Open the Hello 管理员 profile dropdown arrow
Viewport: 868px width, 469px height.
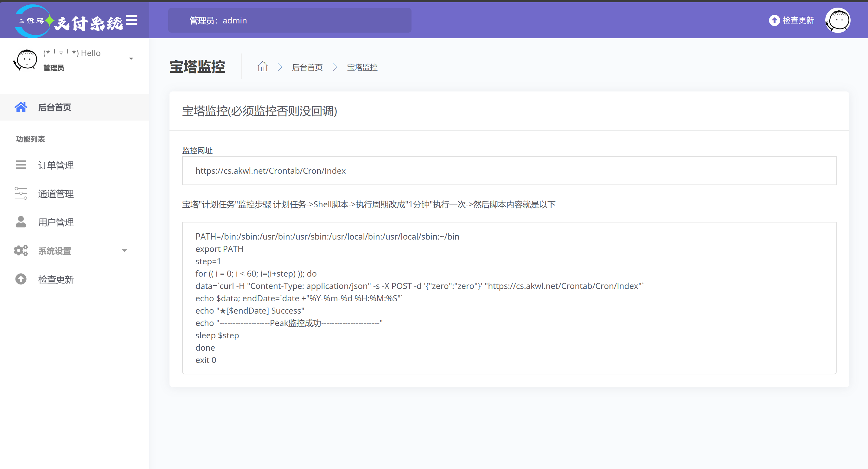point(131,59)
